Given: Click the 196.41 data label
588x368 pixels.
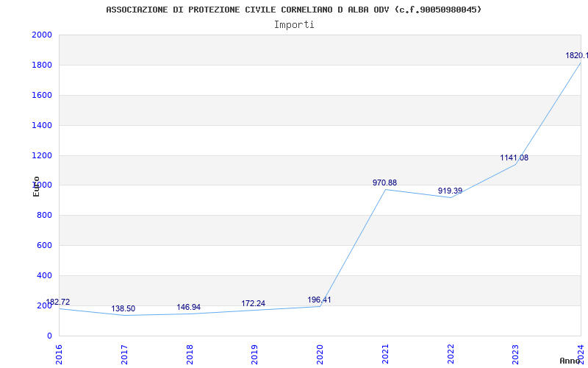Looking at the screenshot, I should 319,300.
